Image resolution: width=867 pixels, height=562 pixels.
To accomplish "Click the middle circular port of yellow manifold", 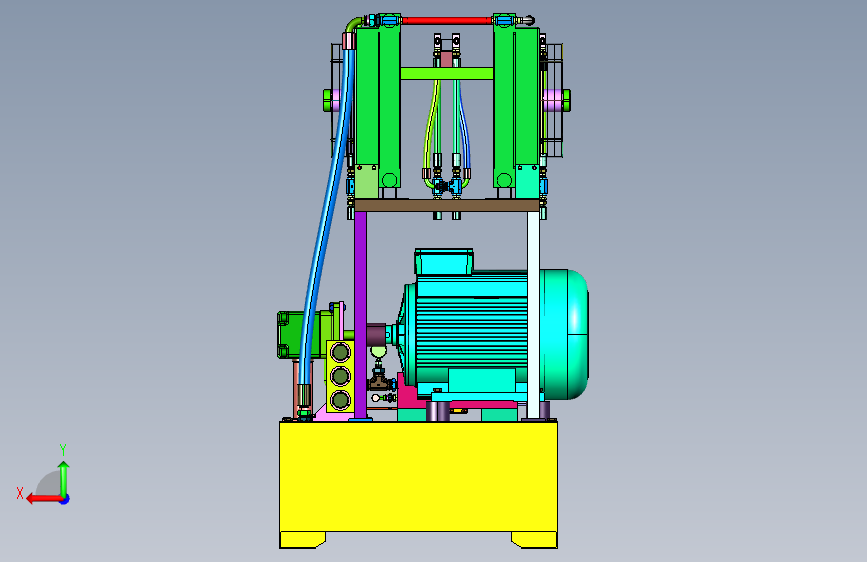I will point(340,376).
